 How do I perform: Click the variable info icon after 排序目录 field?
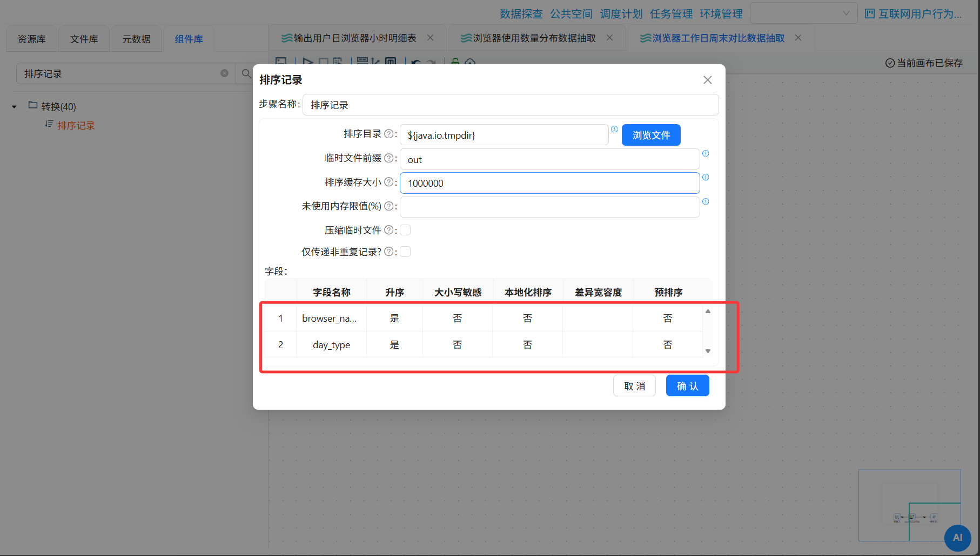tap(614, 129)
